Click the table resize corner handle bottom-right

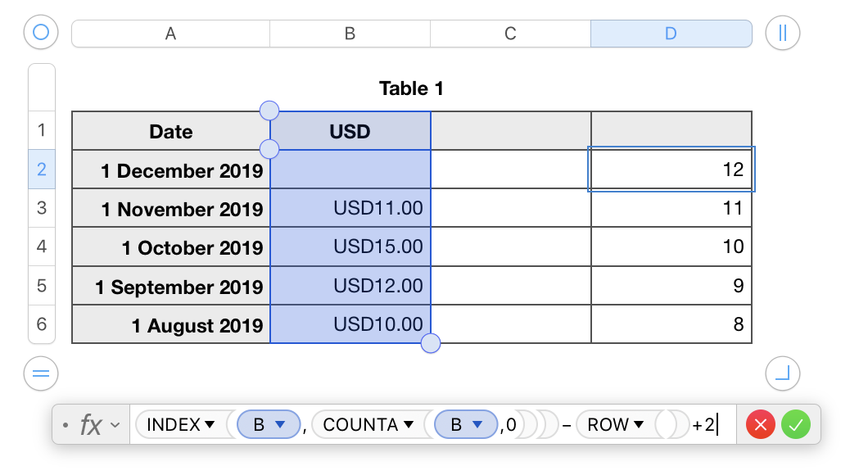(x=782, y=374)
